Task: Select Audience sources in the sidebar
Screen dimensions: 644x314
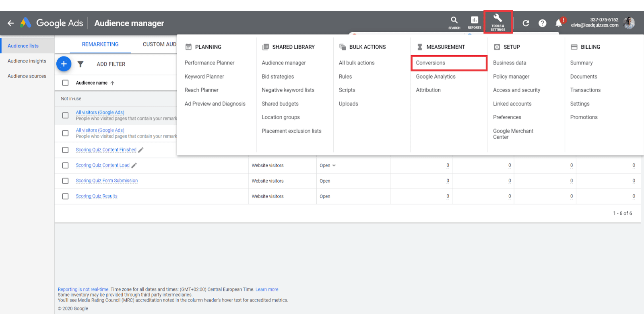Action: [27, 76]
